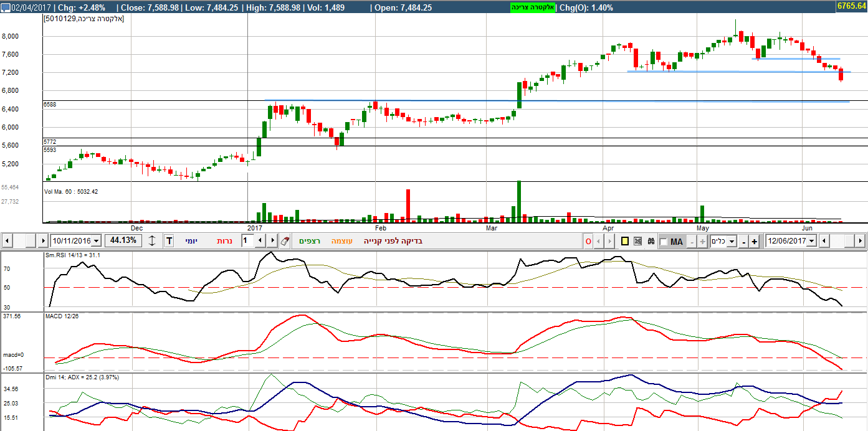Click the רצפים sequences button
Screen dimensions: 868x431
point(310,241)
